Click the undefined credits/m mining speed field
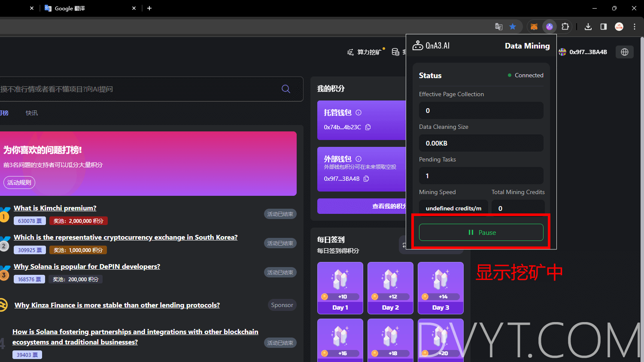This screenshot has width=644, height=362. 453,207
